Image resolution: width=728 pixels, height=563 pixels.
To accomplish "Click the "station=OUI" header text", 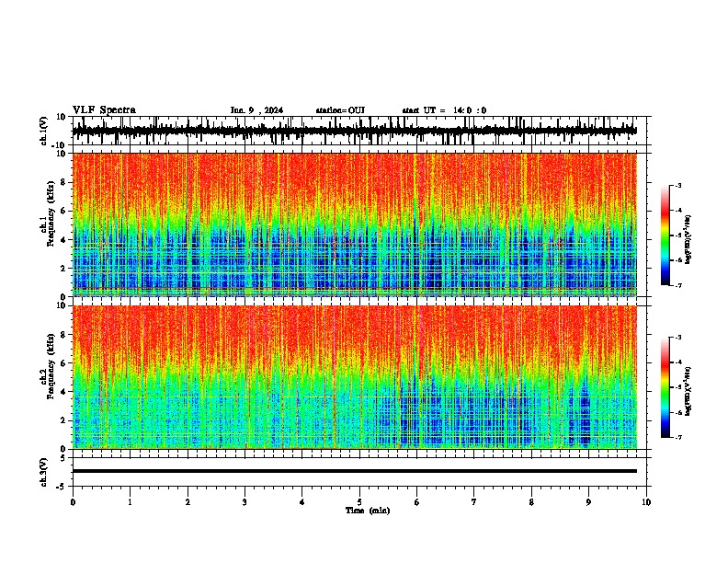I will pos(340,110).
